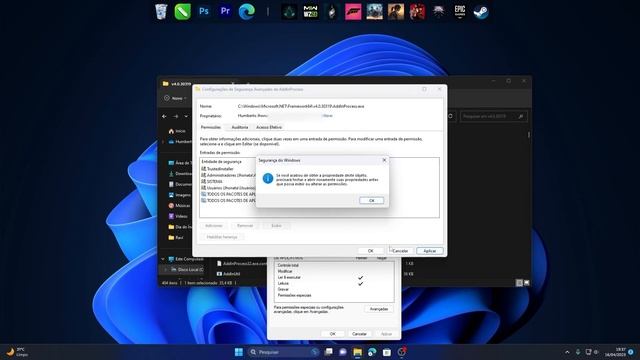Open Epic Games Launcher from the dock
Viewport: 640px width, 360px height.
tap(460, 12)
